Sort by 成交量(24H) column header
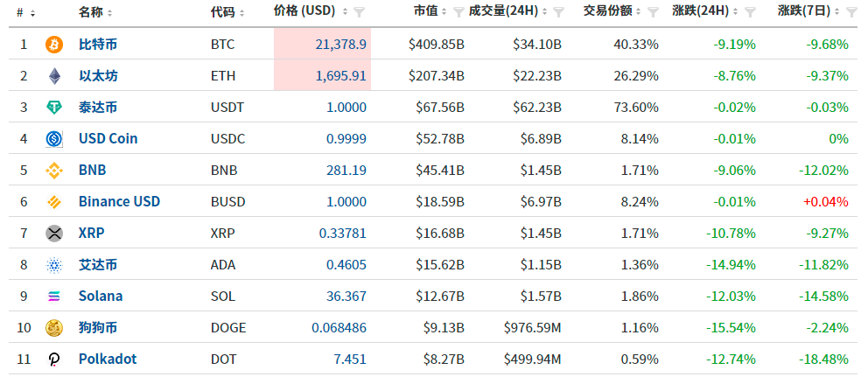The width and height of the screenshot is (868, 377). coord(507,11)
